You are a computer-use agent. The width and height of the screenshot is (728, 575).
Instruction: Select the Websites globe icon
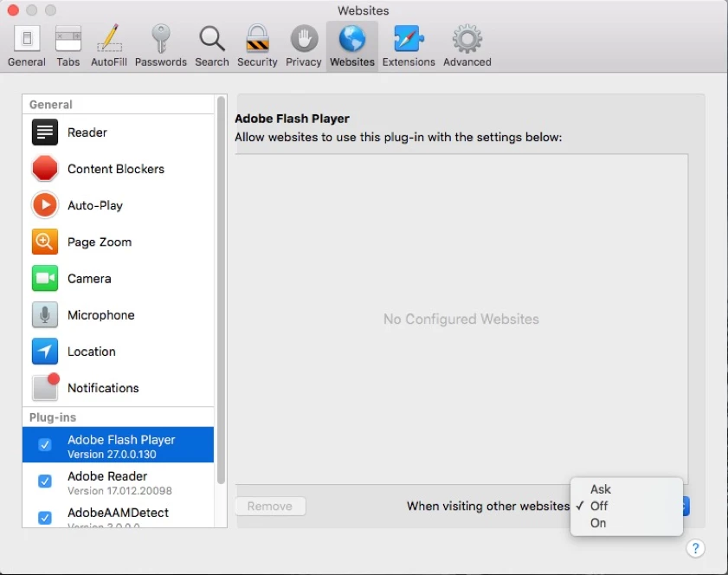352,39
